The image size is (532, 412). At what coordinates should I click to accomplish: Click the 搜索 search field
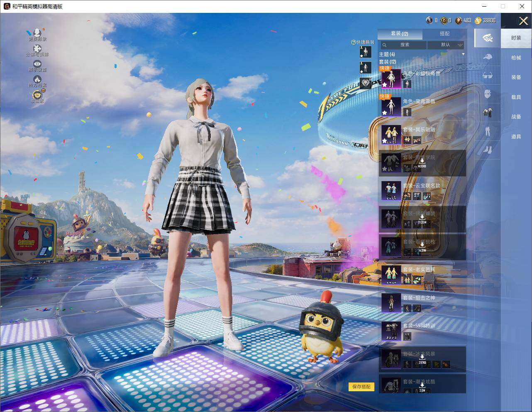[x=403, y=45]
